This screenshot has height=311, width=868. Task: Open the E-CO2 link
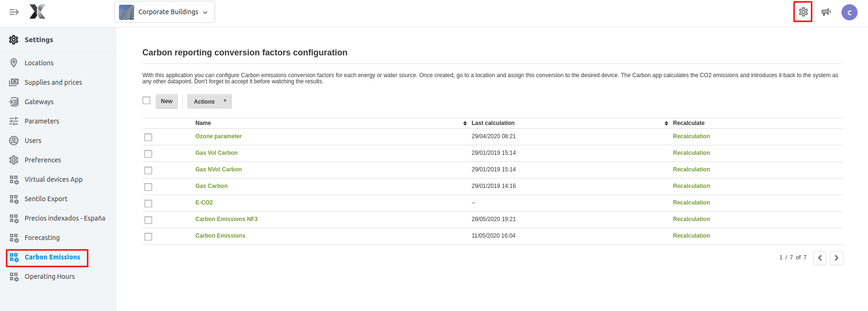(x=204, y=203)
